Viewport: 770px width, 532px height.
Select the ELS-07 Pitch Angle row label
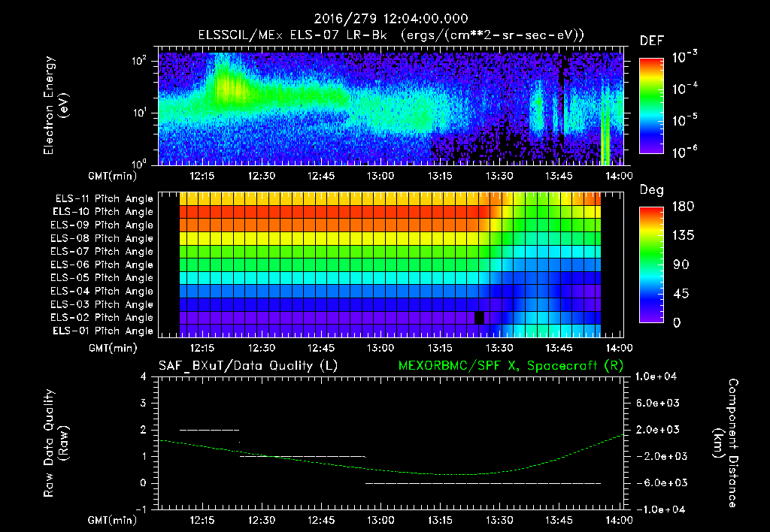point(102,251)
